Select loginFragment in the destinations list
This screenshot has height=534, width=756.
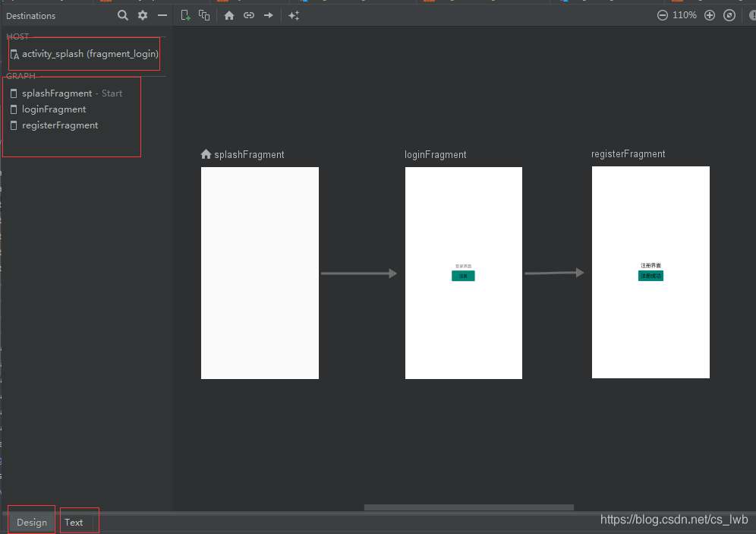coord(49,109)
